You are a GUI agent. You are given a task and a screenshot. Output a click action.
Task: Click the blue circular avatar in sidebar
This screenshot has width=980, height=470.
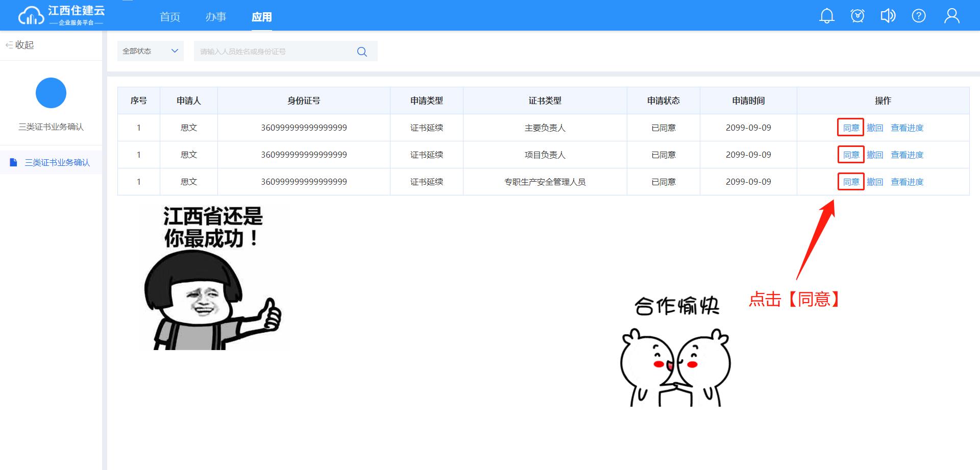pyautogui.click(x=51, y=93)
